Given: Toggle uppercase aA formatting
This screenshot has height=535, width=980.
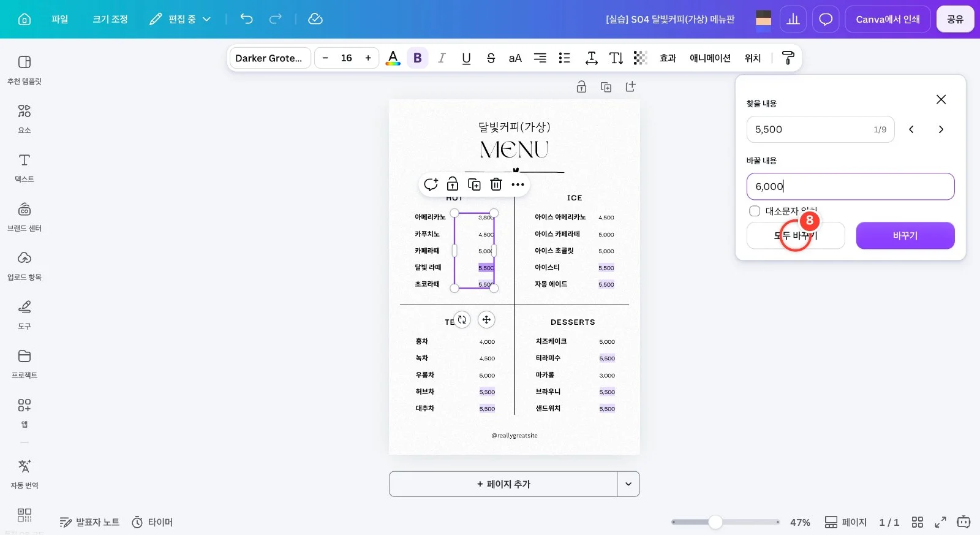Looking at the screenshot, I should click(x=515, y=58).
